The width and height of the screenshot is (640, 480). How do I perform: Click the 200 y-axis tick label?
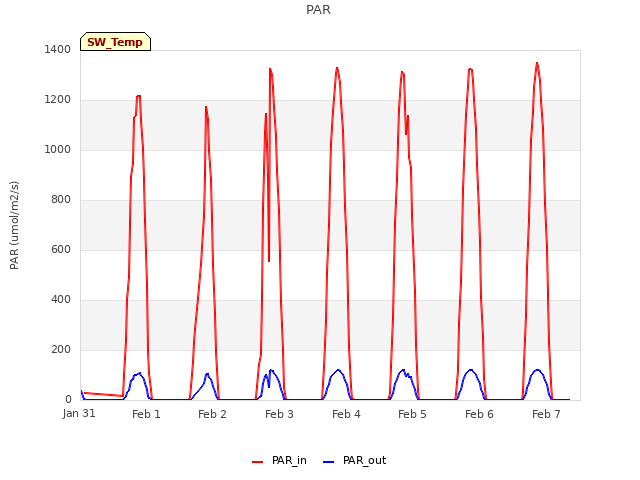click(x=61, y=349)
